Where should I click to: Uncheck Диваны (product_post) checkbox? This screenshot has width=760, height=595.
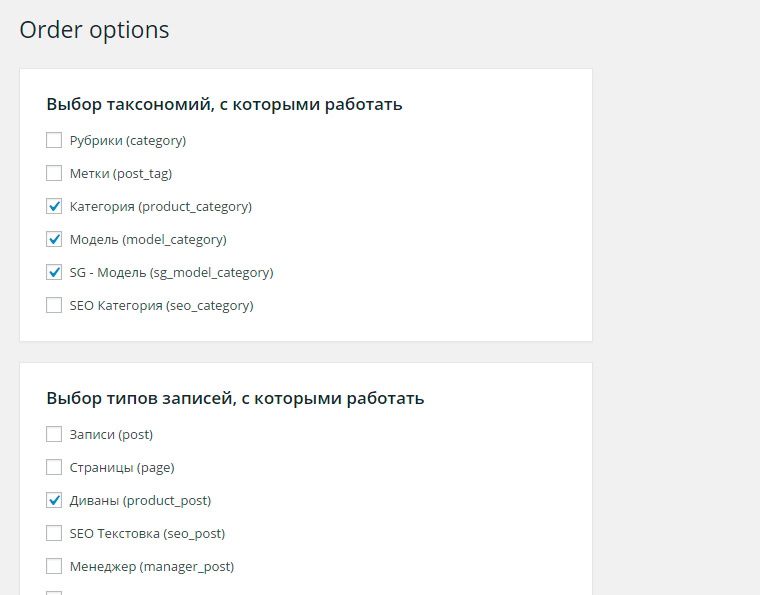(x=54, y=500)
